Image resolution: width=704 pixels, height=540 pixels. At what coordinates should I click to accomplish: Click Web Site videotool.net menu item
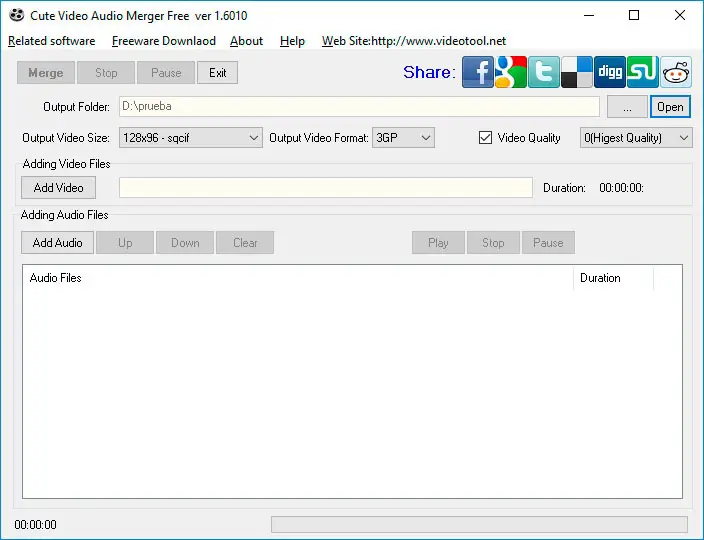click(414, 41)
